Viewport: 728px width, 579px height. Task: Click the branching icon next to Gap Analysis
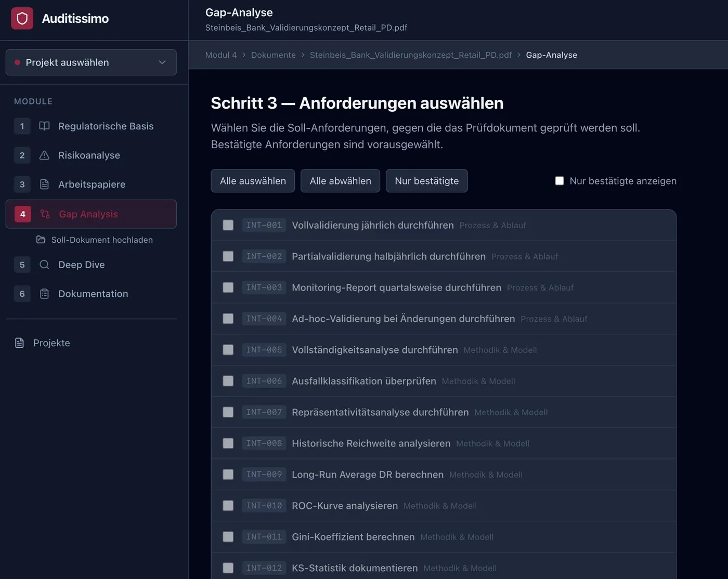(44, 214)
